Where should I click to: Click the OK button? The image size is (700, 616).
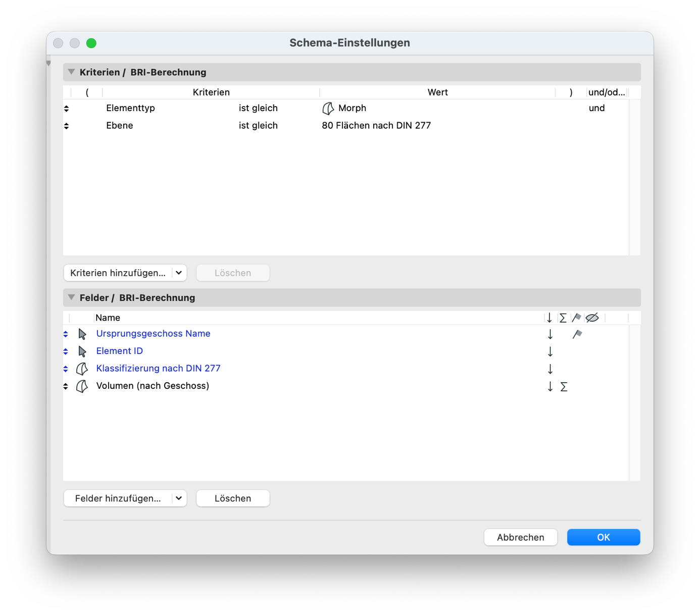603,537
